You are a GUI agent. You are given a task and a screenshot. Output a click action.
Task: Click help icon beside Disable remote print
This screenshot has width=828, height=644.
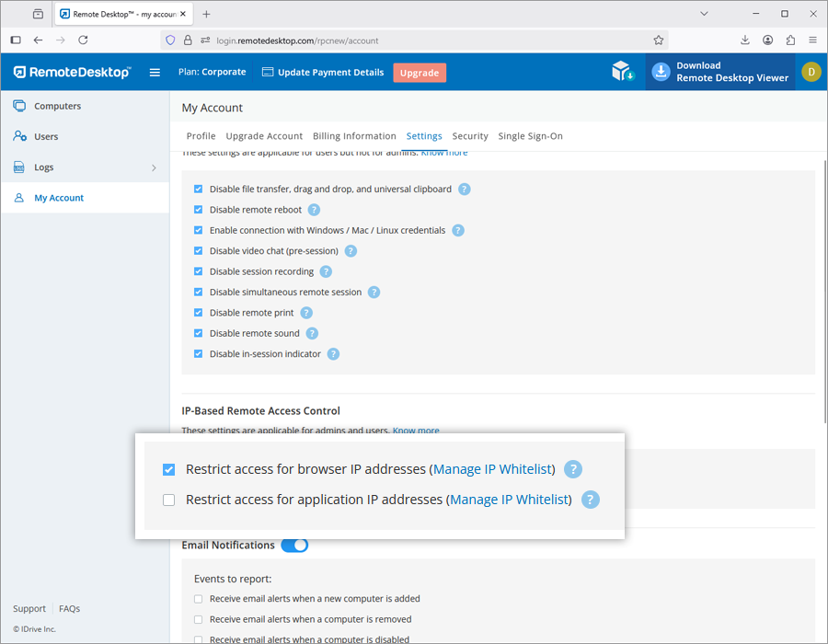click(306, 313)
